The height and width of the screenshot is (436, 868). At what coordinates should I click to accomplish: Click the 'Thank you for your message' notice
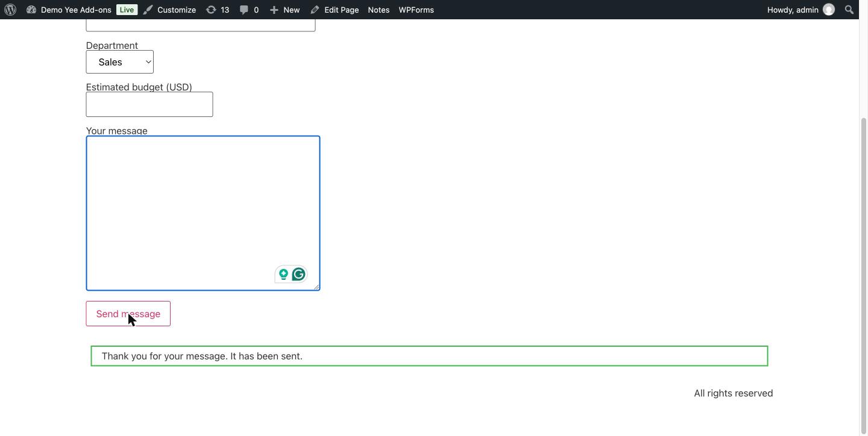[429, 356]
